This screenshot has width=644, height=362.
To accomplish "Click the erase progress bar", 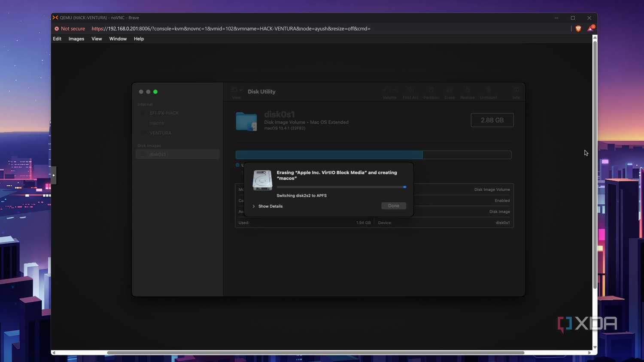I will tap(342, 187).
